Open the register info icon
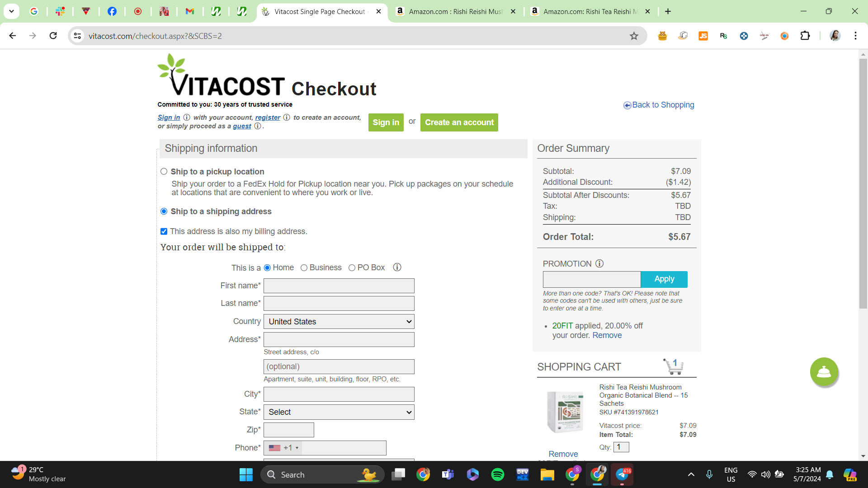 point(287,117)
